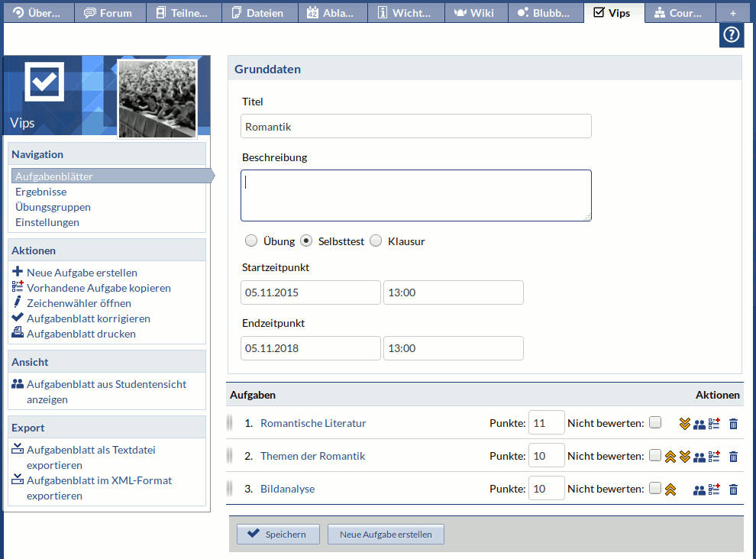Choose the Klausur radio option
The width and height of the screenshot is (756, 559).
(x=376, y=241)
